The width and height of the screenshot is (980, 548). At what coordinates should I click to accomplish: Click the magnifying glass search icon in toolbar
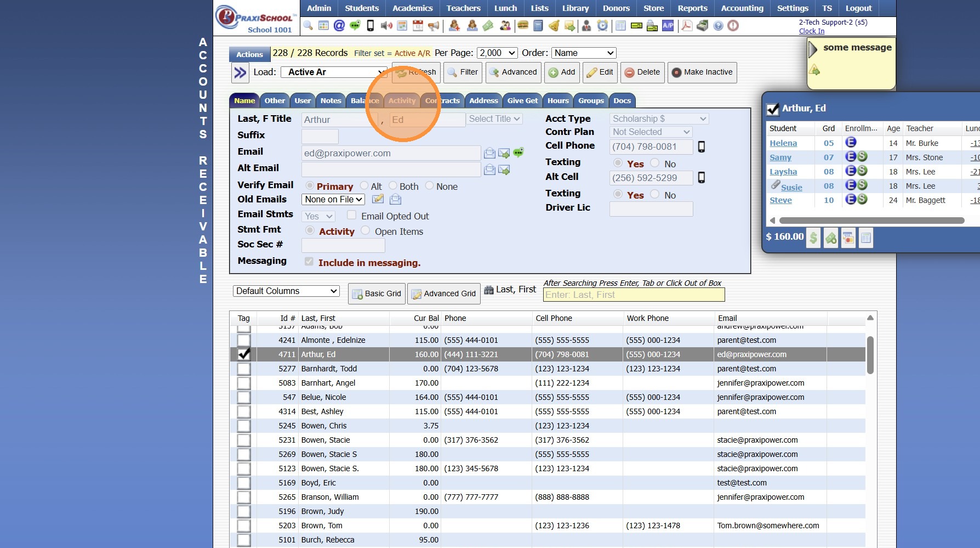(308, 26)
